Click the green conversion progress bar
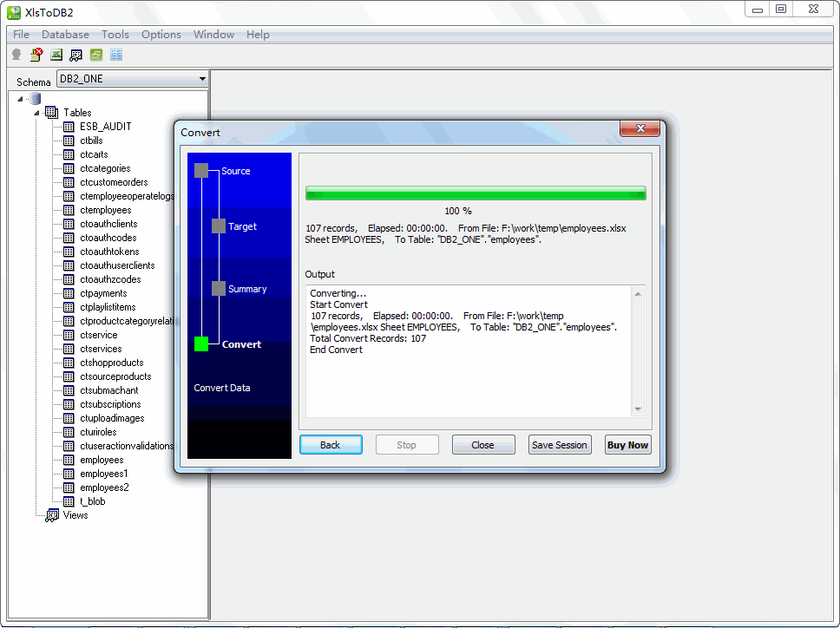Viewport: 840px width, 628px height. point(476,193)
